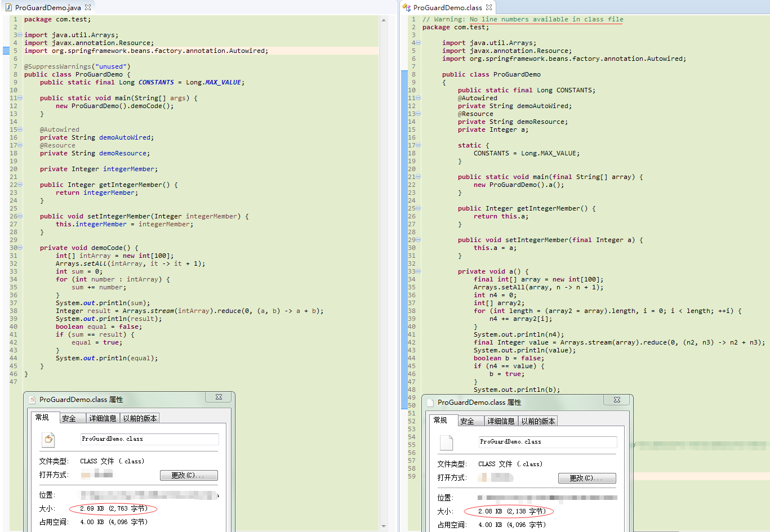Click the @SuppressWarnings("unused") line in ProGuardDemo.java
The image size is (770, 532).
(x=77, y=66)
